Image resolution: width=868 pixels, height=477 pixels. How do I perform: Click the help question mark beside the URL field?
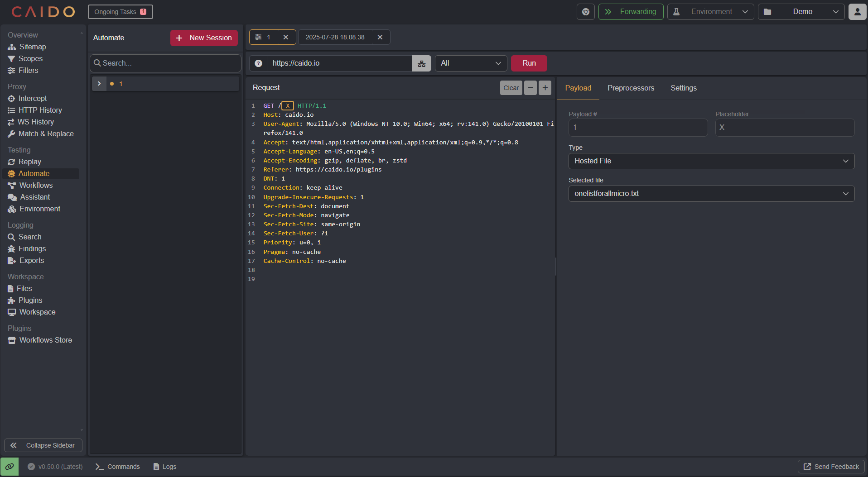[258, 63]
